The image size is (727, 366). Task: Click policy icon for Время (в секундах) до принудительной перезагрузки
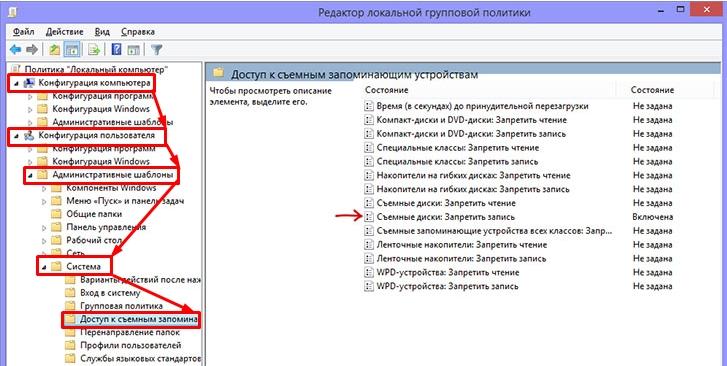click(x=369, y=106)
